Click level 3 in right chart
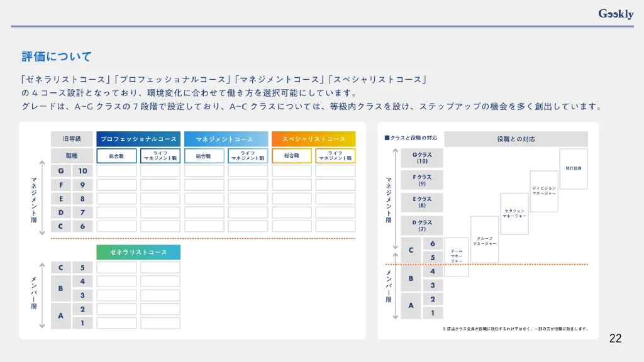The image size is (644, 362). pyautogui.click(x=433, y=285)
